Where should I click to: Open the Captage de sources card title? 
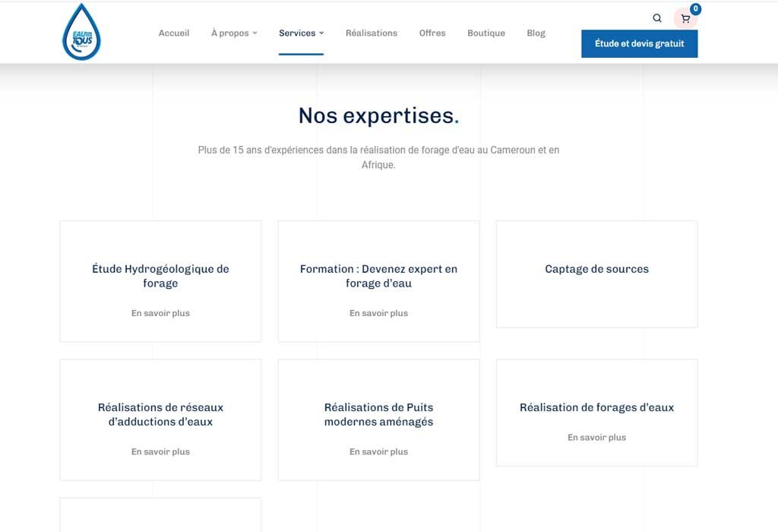tap(596, 269)
